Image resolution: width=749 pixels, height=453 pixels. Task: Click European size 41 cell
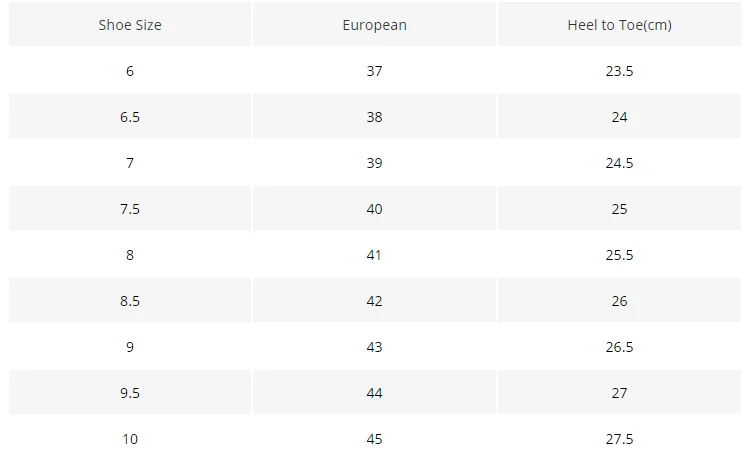[x=374, y=255]
